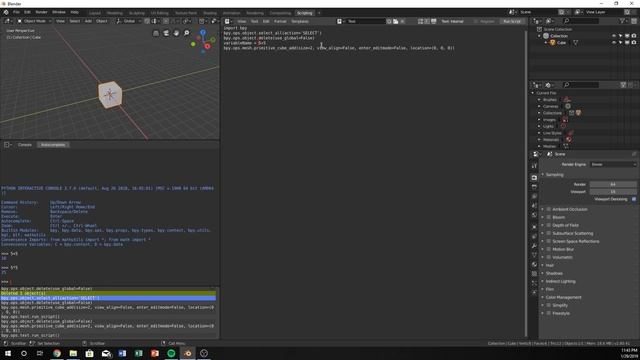Click the pan view hand icon

pyautogui.click(x=176, y=33)
